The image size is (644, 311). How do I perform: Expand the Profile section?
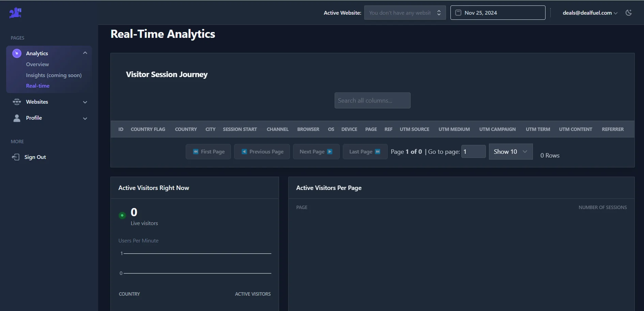click(85, 118)
